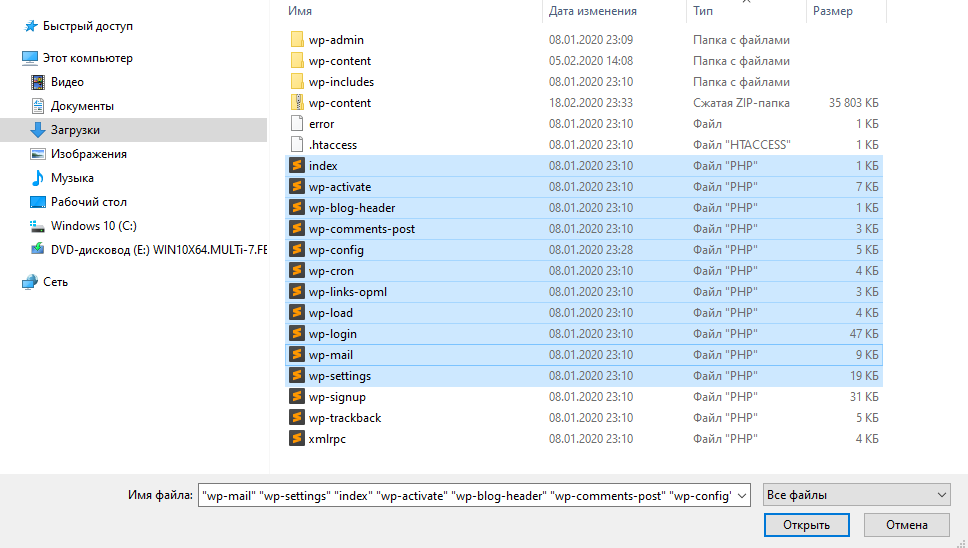Click the Sublime icon next to wp-signup
This screenshot has width=968, height=548.
[297, 397]
